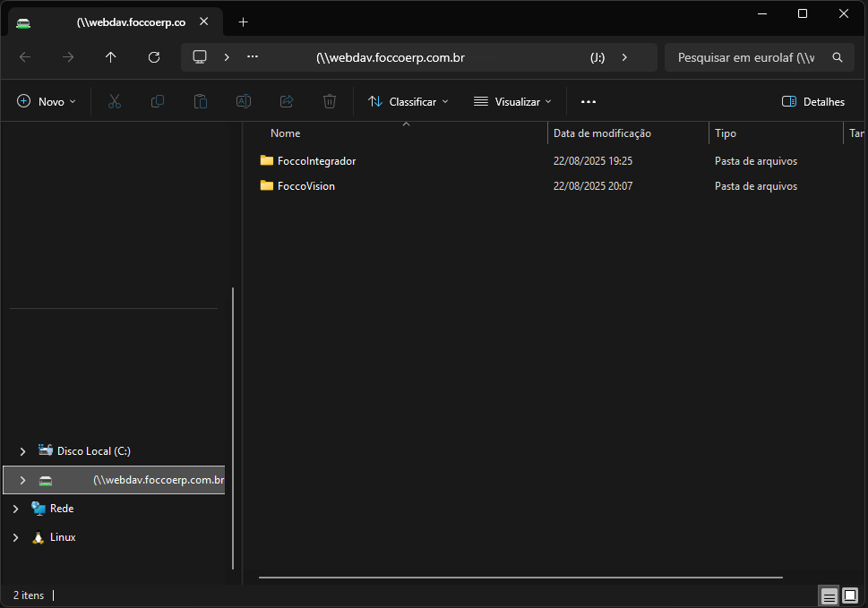Screen dimensions: 868x608
Task: Switch to large thumbnails view in status bar
Action: click(x=850, y=596)
